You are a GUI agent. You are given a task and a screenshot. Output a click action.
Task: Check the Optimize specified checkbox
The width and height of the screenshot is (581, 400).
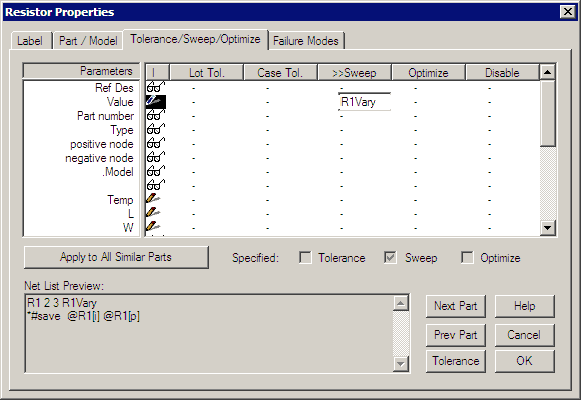pos(467,257)
